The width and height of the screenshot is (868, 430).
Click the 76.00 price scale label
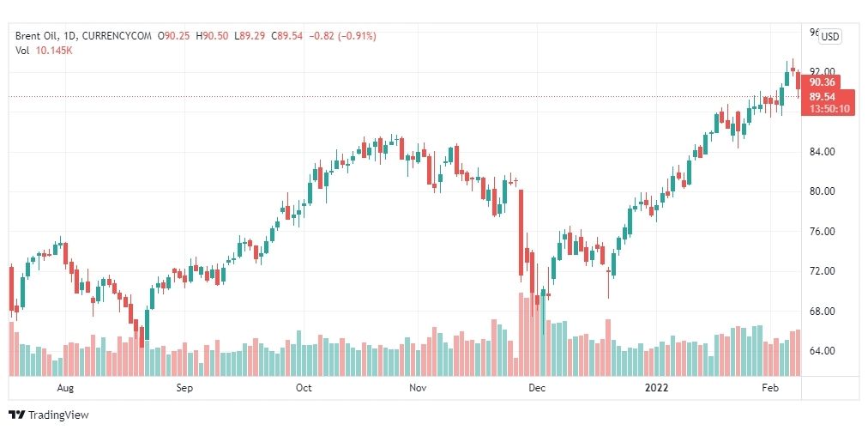tap(822, 232)
